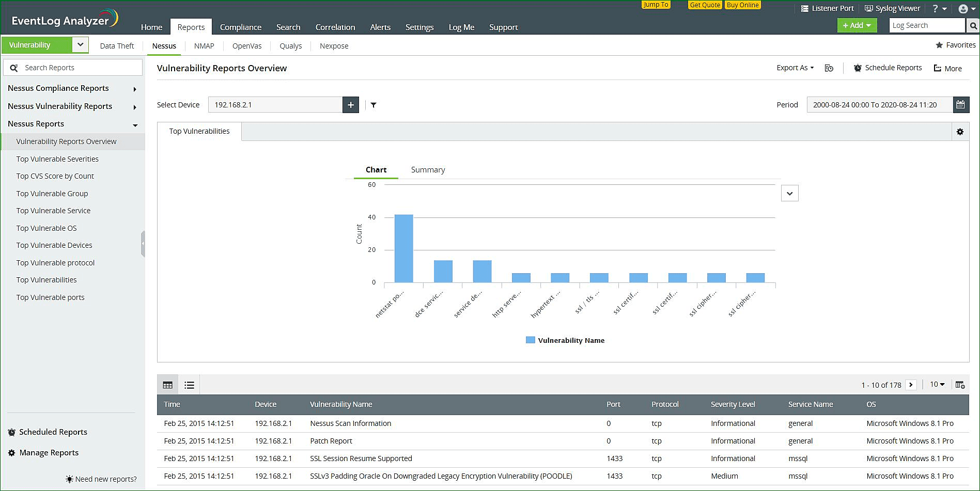Change rows per page dropdown

click(937, 385)
